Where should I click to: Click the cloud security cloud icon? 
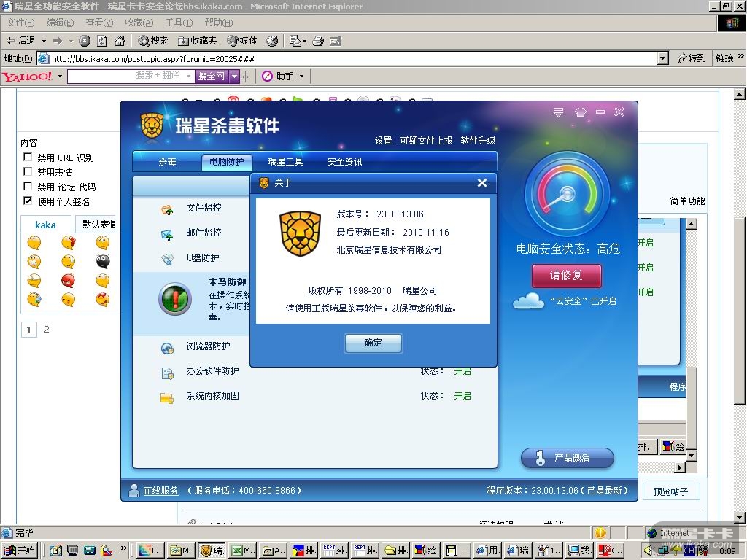529,301
